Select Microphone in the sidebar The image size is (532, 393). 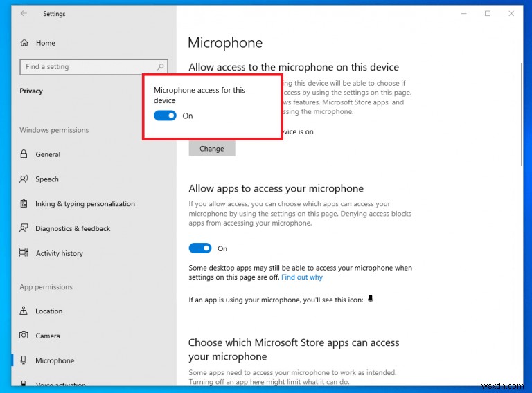click(x=55, y=360)
